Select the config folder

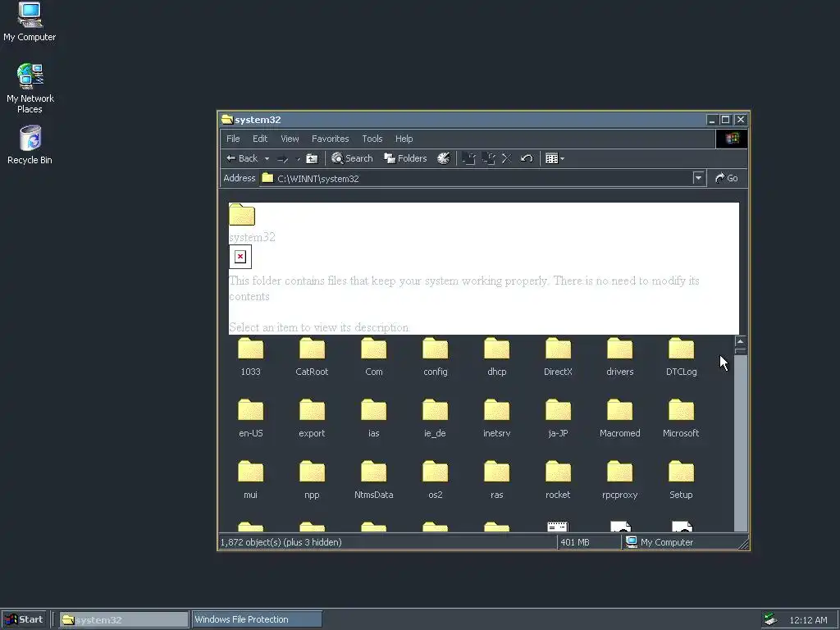[435, 357]
